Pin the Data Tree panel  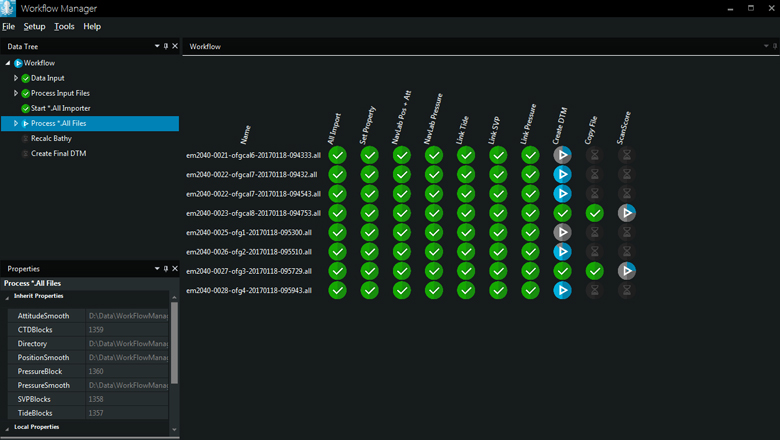[166, 46]
